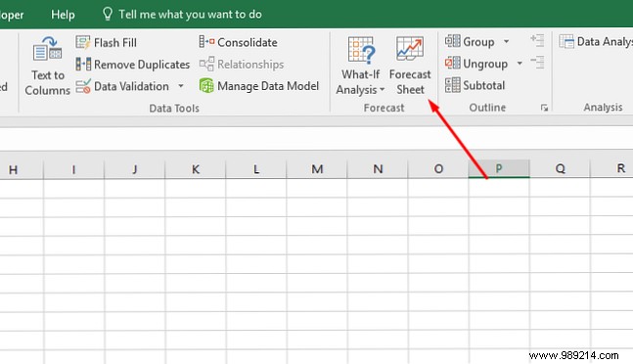Click the Text to Columns icon
This screenshot has height=364, width=633.
[x=47, y=49]
